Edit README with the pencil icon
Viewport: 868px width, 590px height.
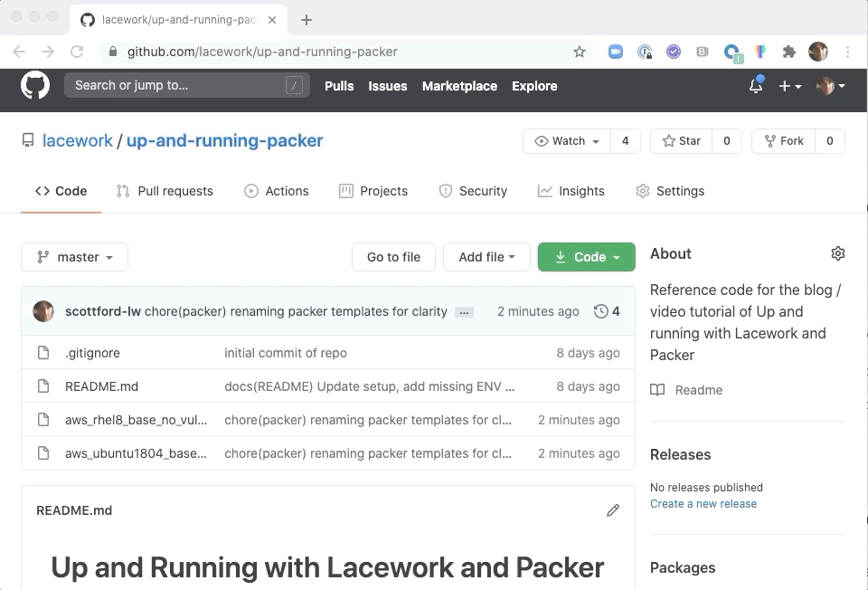coord(613,510)
